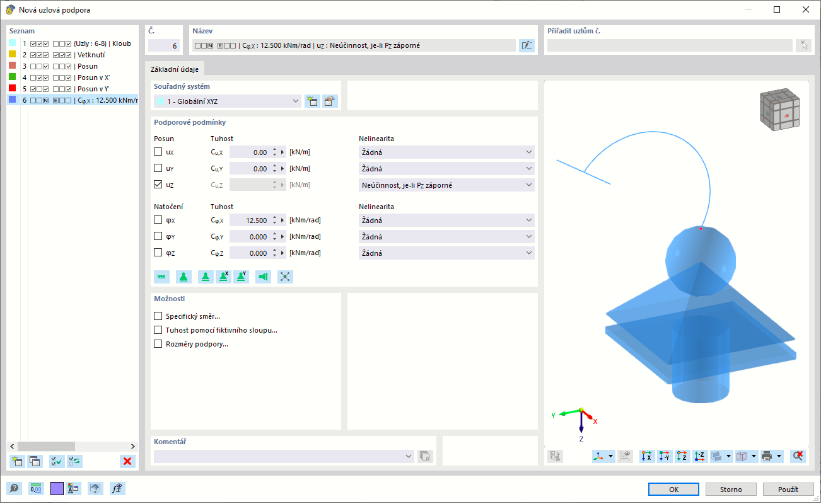This screenshot has height=504, width=821.
Task: Enable the uY displacement checkbox
Action: [x=158, y=168]
